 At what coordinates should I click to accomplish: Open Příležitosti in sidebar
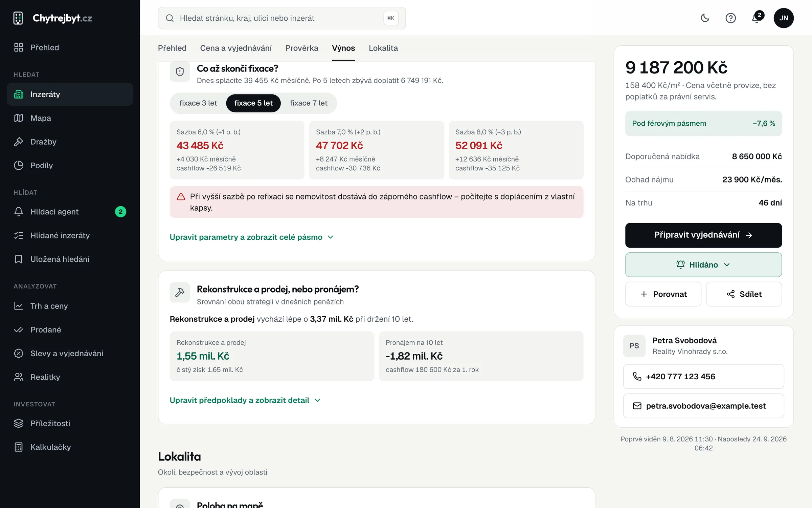coord(70,423)
